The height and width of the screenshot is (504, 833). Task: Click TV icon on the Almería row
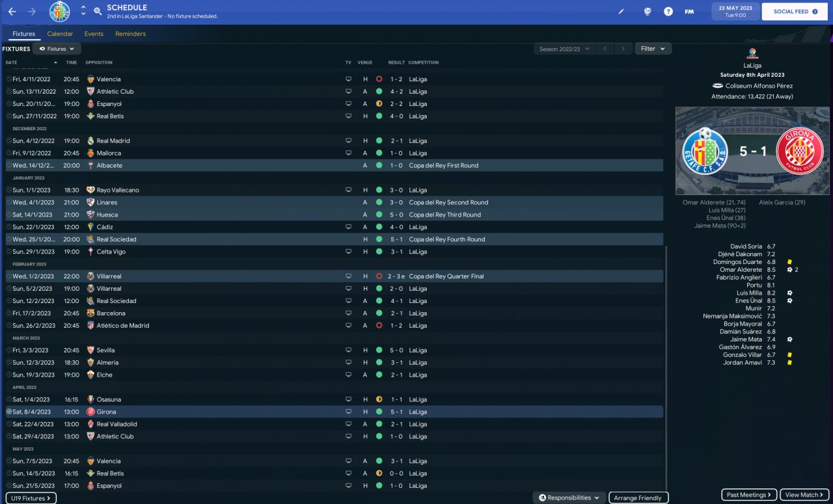click(x=348, y=363)
